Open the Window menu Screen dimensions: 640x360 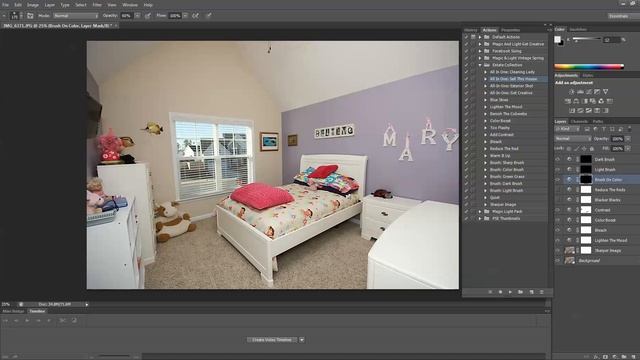[x=130, y=5]
